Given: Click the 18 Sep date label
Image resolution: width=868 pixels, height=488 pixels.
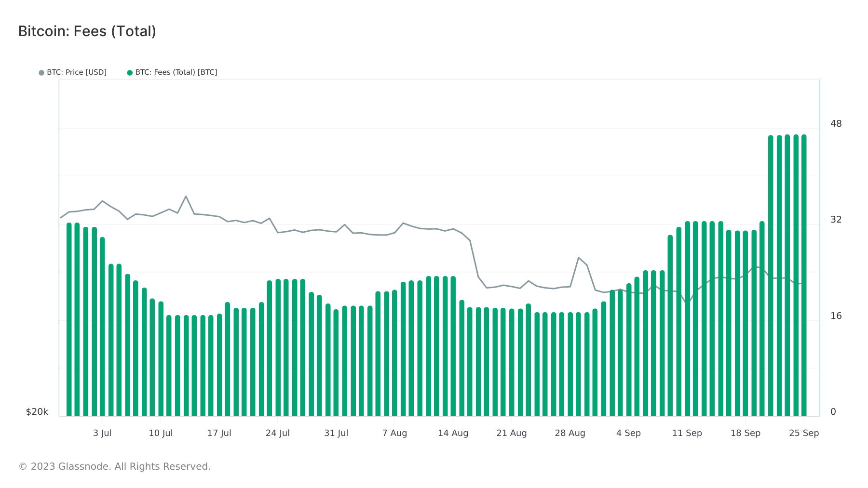Looking at the screenshot, I should point(746,433).
